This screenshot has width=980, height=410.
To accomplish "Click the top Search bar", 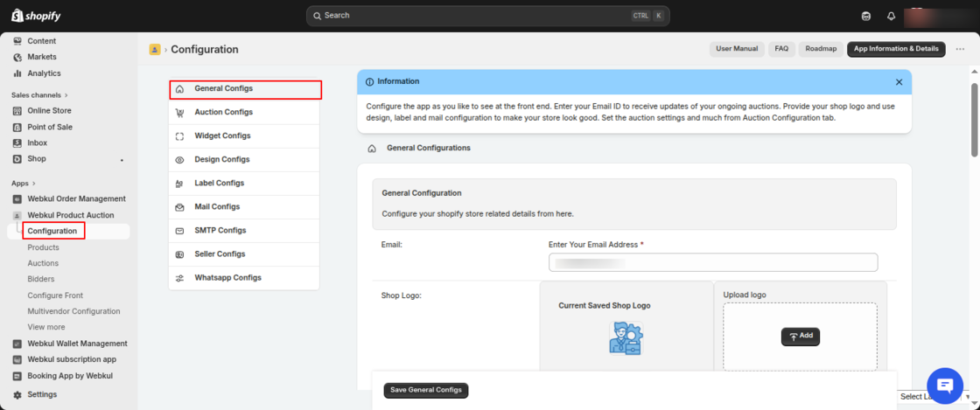I will pyautogui.click(x=487, y=16).
